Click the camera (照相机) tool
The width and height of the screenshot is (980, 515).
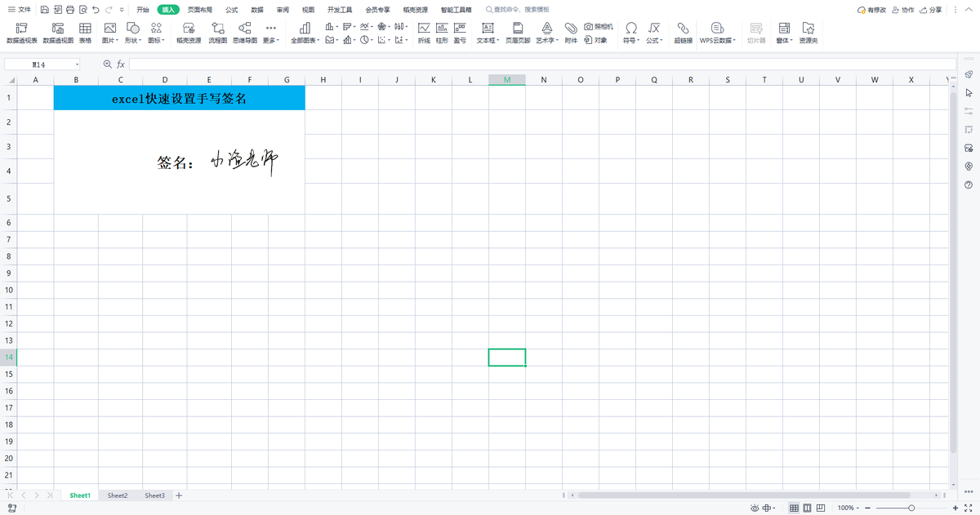(x=599, y=27)
